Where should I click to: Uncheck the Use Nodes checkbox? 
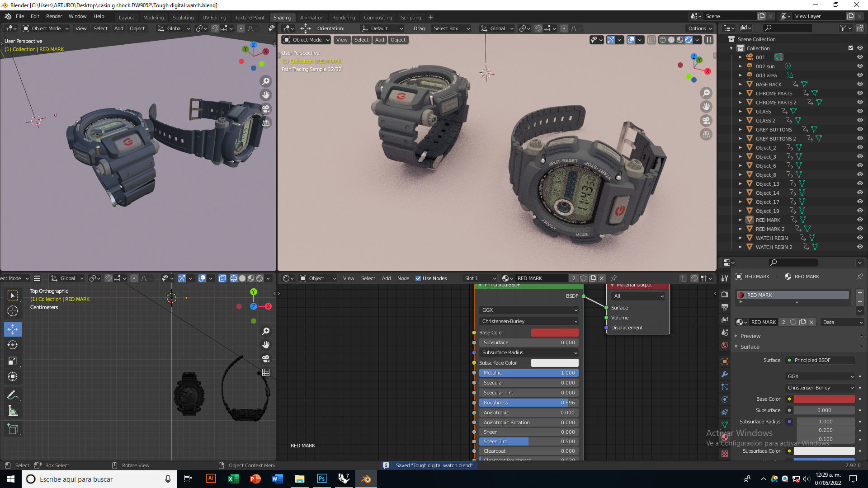coord(418,278)
